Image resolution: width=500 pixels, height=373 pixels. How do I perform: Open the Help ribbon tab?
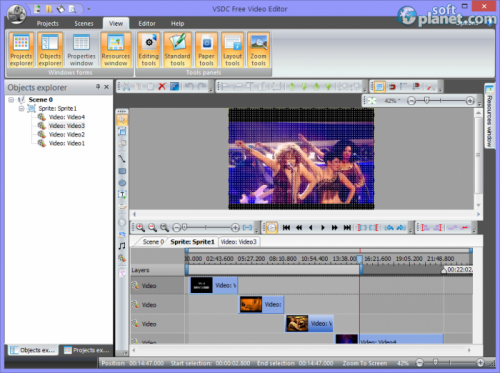(177, 23)
